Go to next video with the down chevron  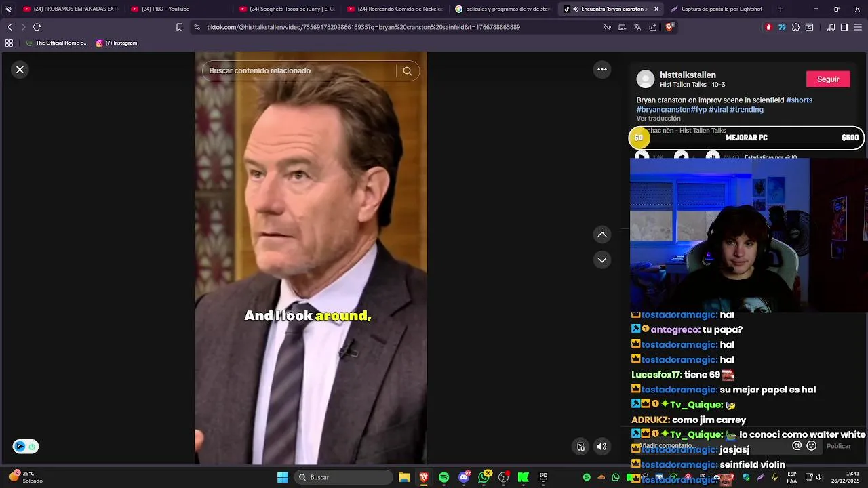point(601,260)
